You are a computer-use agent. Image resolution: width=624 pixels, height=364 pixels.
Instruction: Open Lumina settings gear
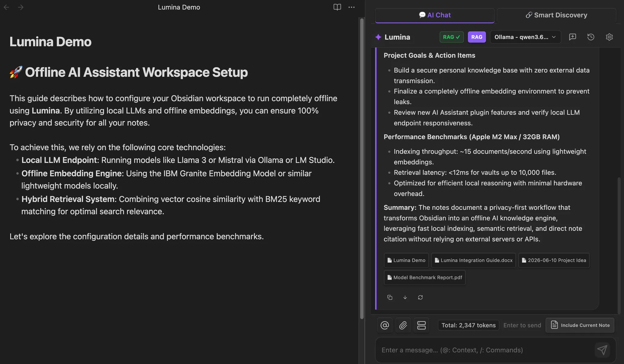point(609,37)
